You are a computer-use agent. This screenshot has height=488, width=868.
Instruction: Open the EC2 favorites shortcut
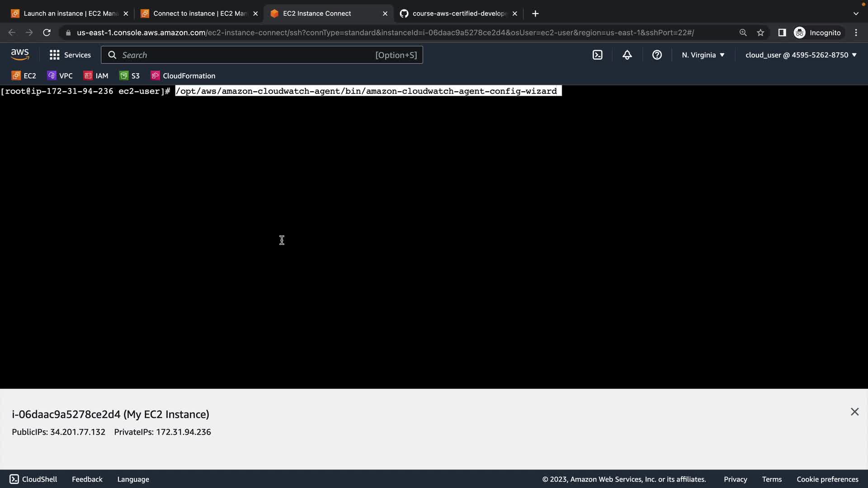pos(24,76)
